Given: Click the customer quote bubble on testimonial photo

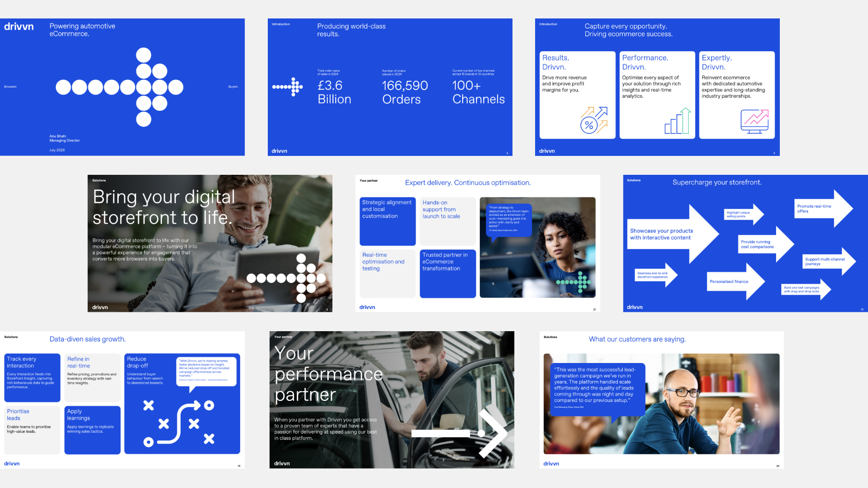Looking at the screenshot, I should (597, 393).
